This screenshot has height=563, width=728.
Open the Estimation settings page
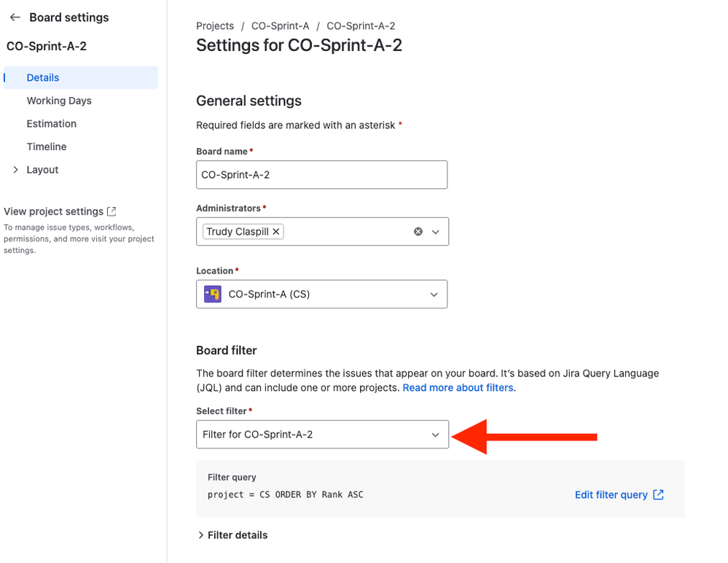pos(52,123)
